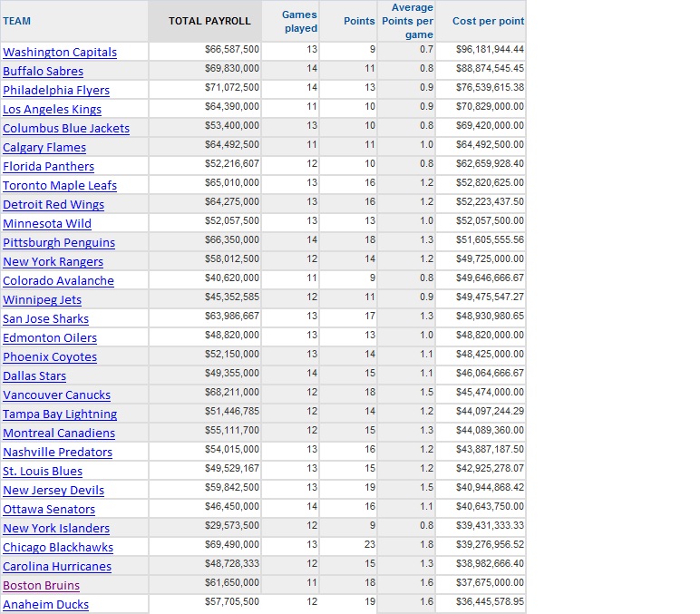The width and height of the screenshot is (700, 614).
Task: Sort by the Points column header
Action: 359,21
